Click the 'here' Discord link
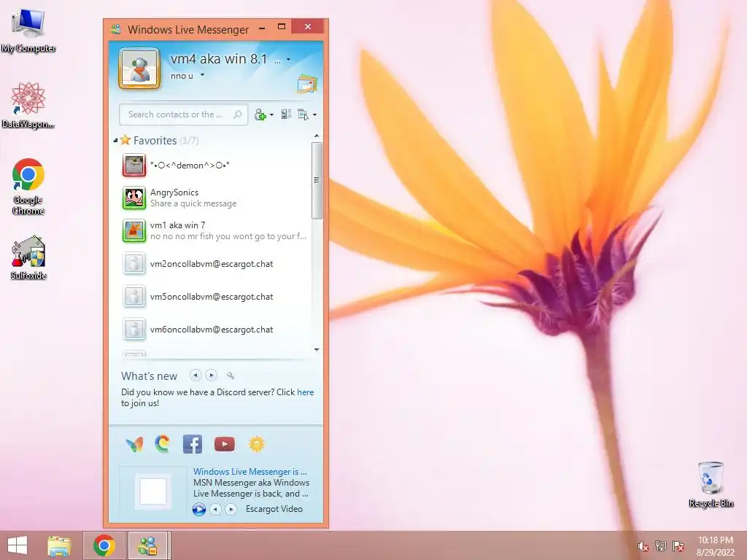The height and width of the screenshot is (560, 747). tap(306, 392)
